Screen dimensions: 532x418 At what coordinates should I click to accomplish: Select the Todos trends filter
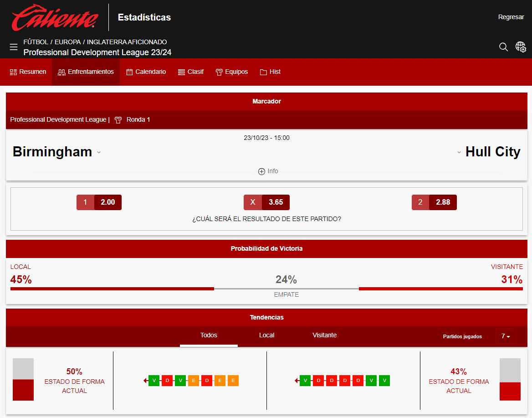(209, 335)
